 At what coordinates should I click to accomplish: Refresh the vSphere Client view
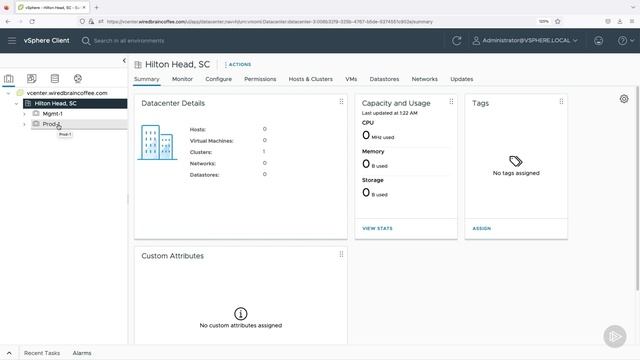[456, 40]
